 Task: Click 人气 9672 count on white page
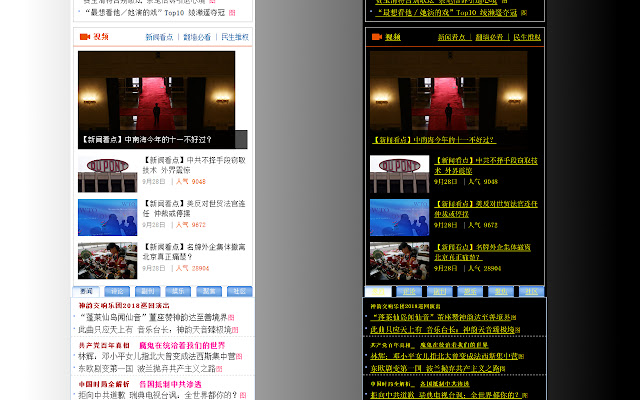point(191,225)
